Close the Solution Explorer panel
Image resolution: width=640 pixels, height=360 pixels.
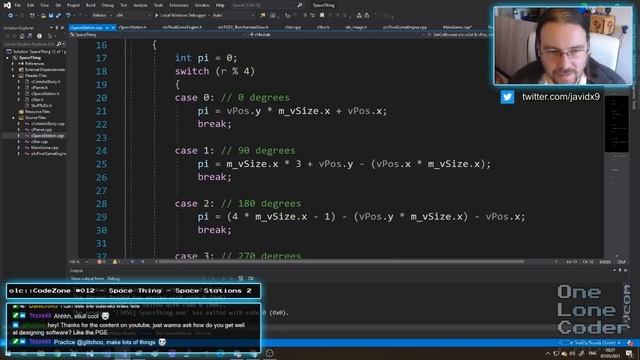pos(62,28)
